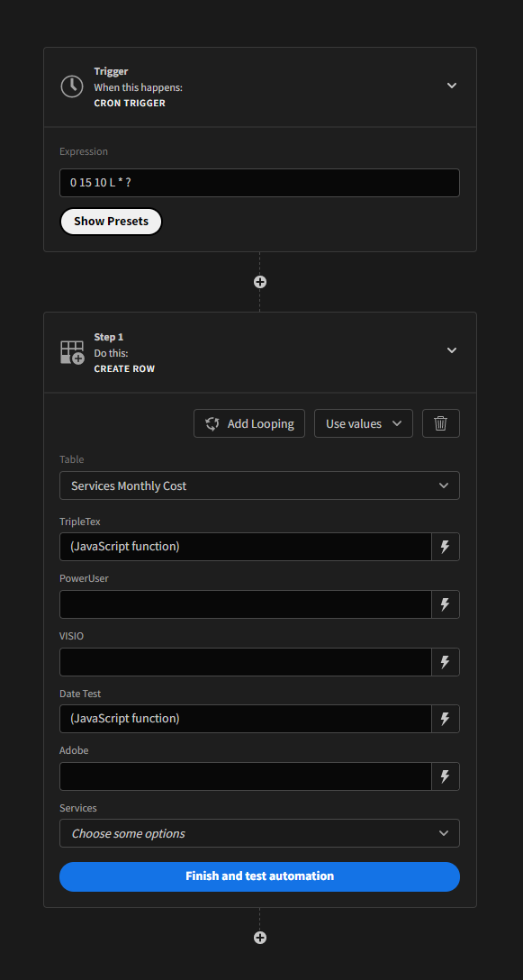The image size is (523, 980).
Task: Collapse the Cron Trigger block with its chevron
Action: (451, 86)
